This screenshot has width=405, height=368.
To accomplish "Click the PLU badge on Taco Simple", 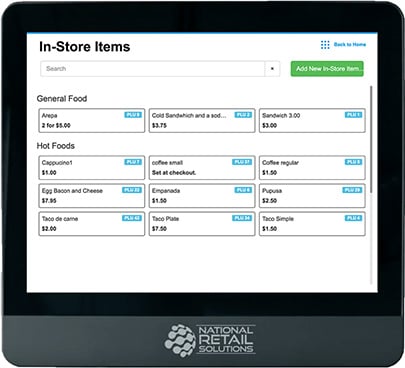I will (x=353, y=218).
